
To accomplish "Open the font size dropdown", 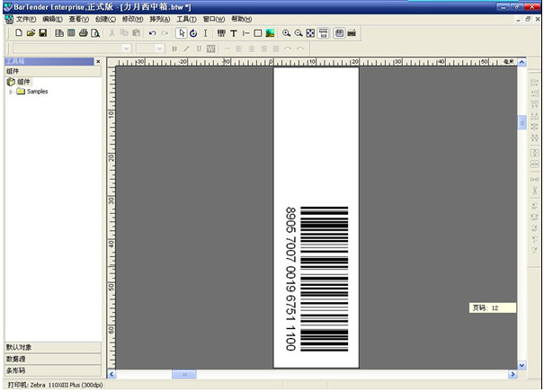I will [160, 49].
